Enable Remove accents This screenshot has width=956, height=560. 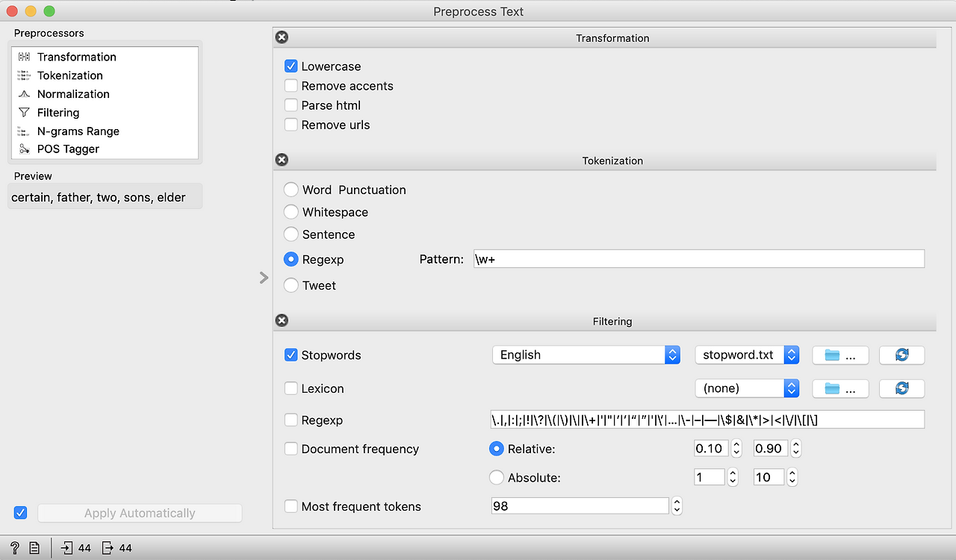point(291,86)
